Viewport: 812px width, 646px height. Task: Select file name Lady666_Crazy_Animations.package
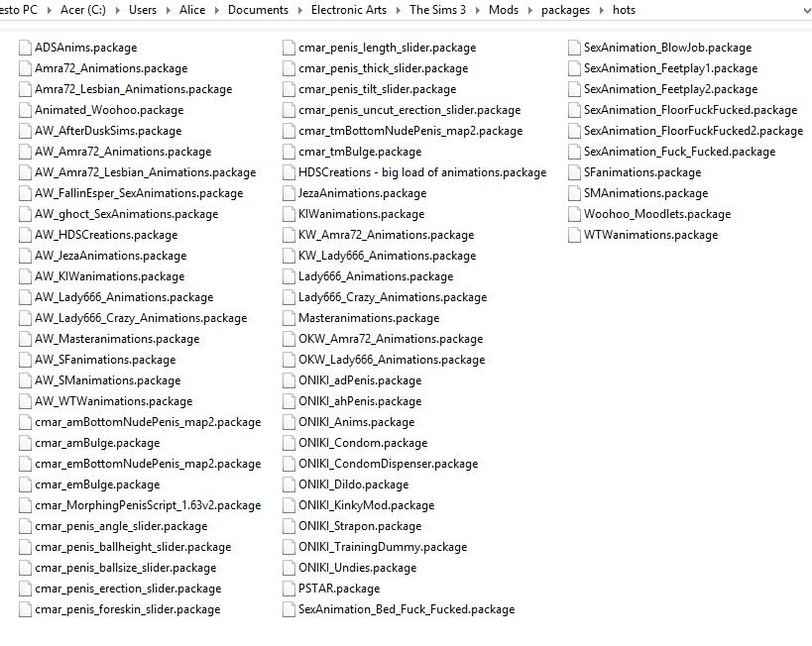[393, 297]
